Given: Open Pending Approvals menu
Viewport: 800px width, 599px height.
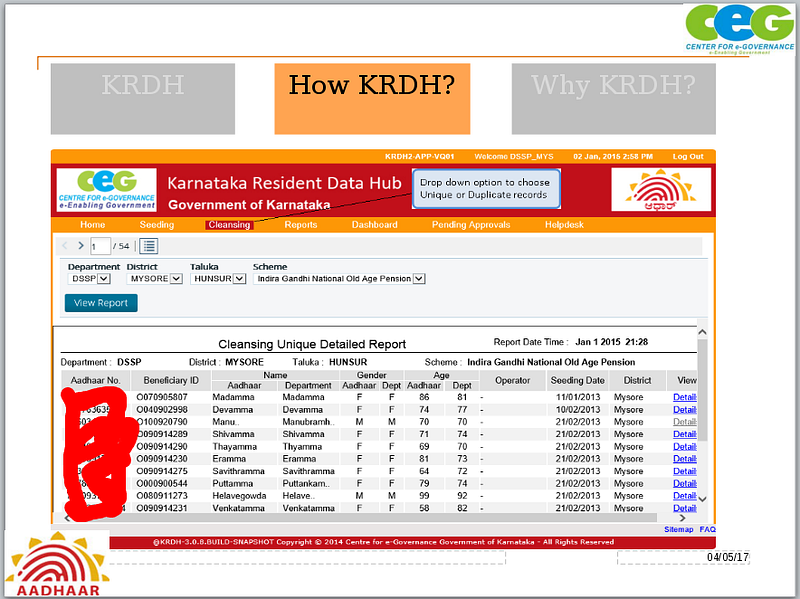Looking at the screenshot, I should click(471, 224).
